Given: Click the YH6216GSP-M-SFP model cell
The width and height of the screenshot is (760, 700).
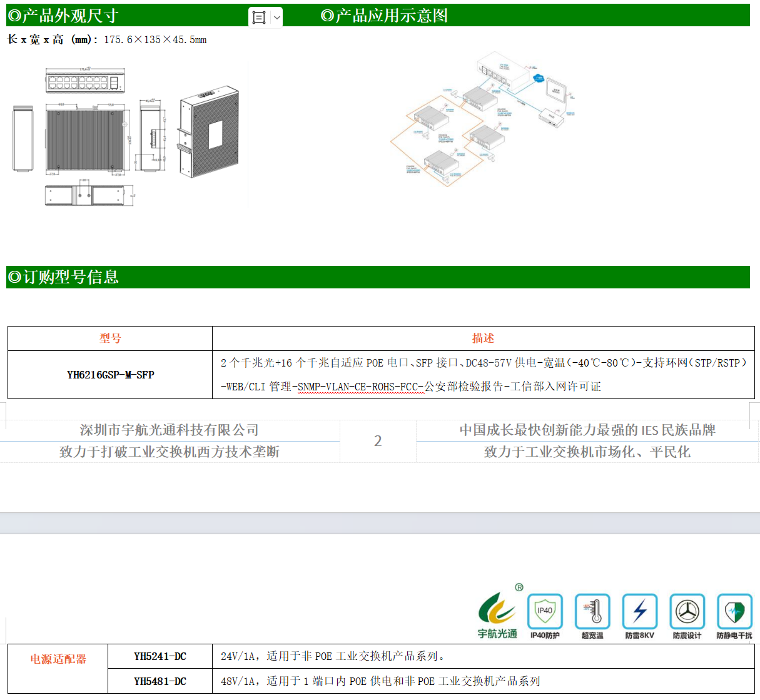Looking at the screenshot, I should click(110, 375).
